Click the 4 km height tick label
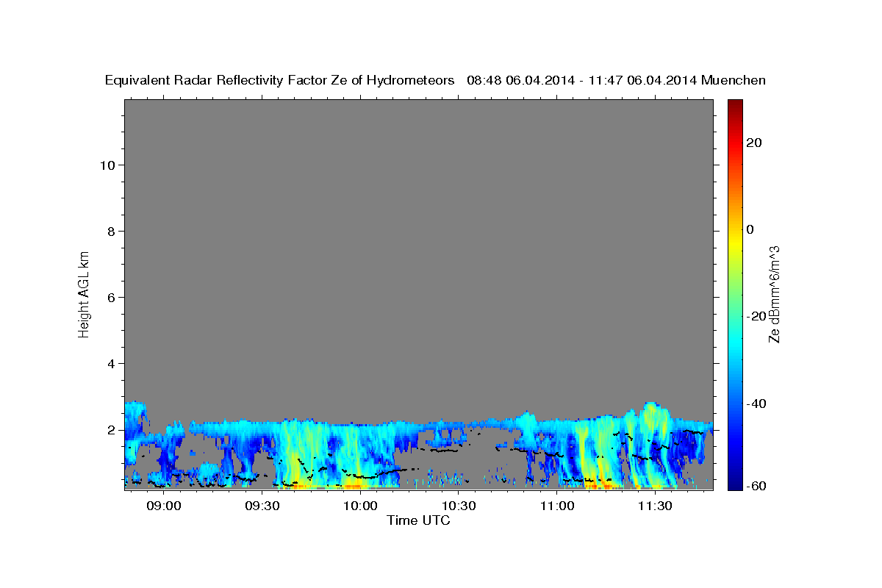 [112, 364]
